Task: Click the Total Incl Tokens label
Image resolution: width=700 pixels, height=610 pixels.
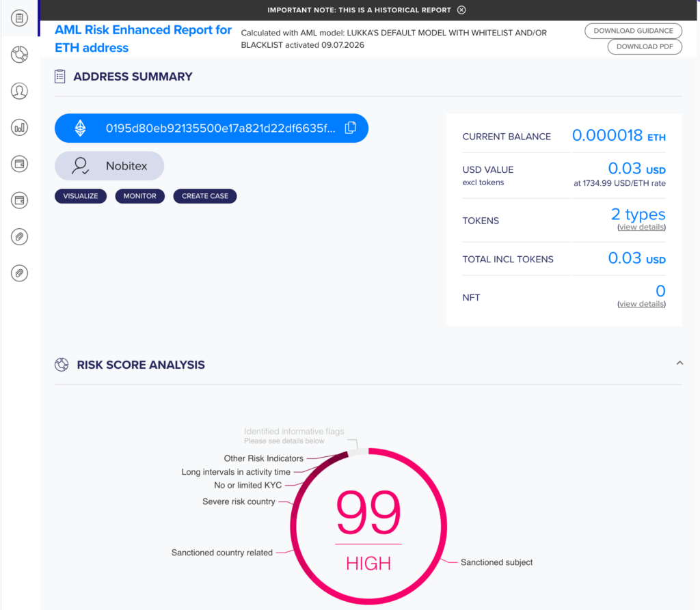Action: coord(508,260)
